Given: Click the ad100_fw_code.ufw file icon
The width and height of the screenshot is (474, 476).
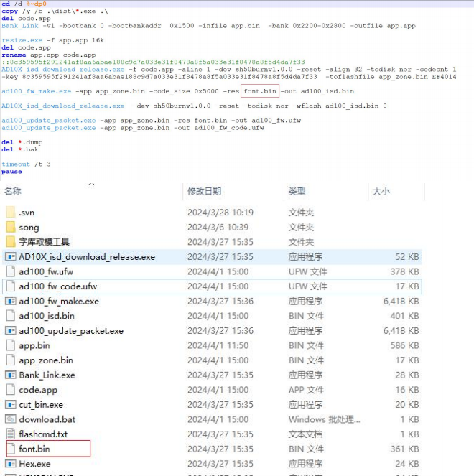Looking at the screenshot, I should click(x=11, y=286).
